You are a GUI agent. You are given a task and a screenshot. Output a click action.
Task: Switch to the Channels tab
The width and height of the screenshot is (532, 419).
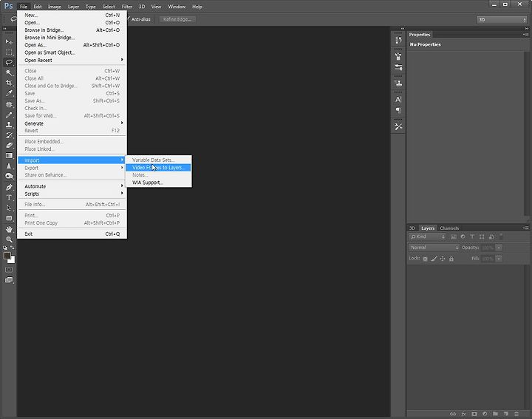click(x=449, y=228)
